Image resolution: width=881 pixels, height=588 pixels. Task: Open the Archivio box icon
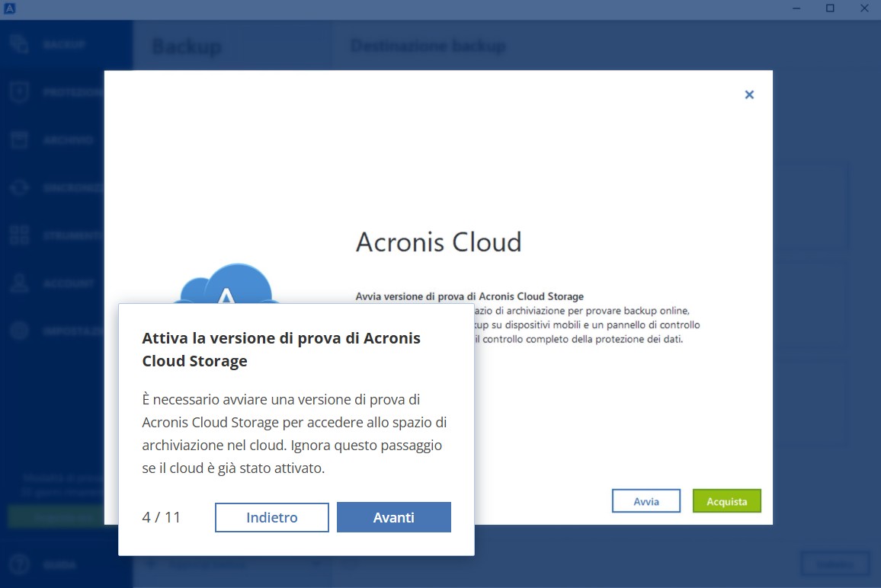[20, 140]
